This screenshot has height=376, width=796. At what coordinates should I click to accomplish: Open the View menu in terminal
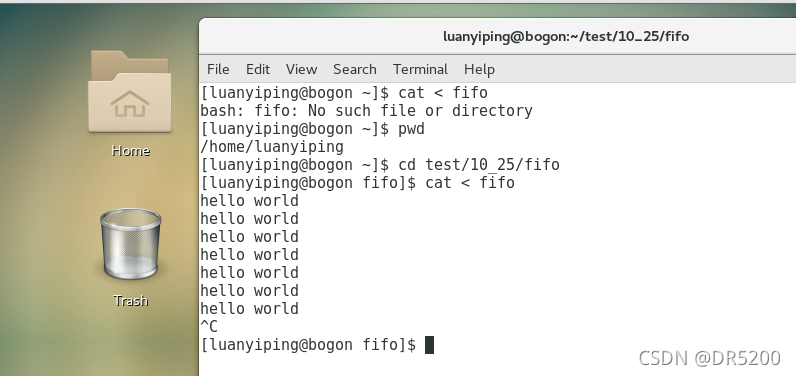tap(301, 69)
